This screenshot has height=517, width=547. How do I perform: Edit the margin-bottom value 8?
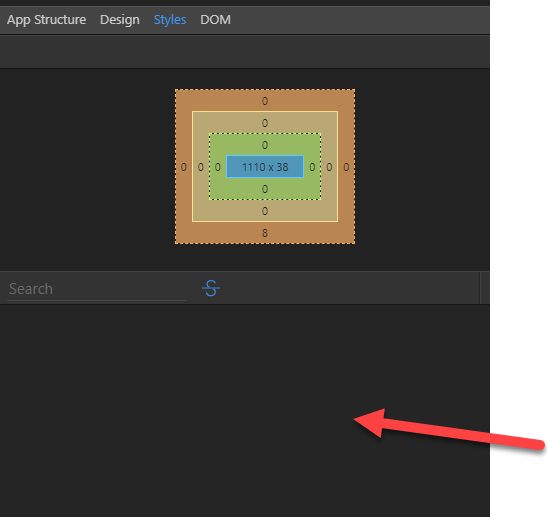click(265, 233)
